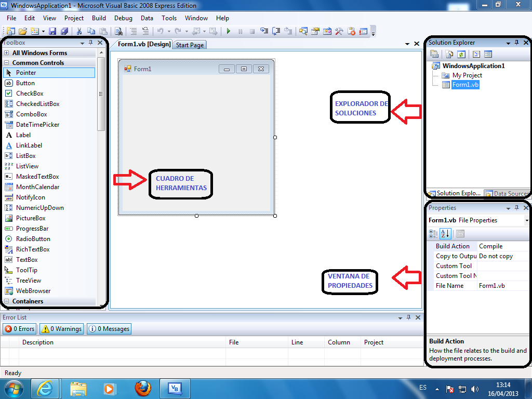
Task: Start debugging with the green play icon
Action: tap(229, 31)
